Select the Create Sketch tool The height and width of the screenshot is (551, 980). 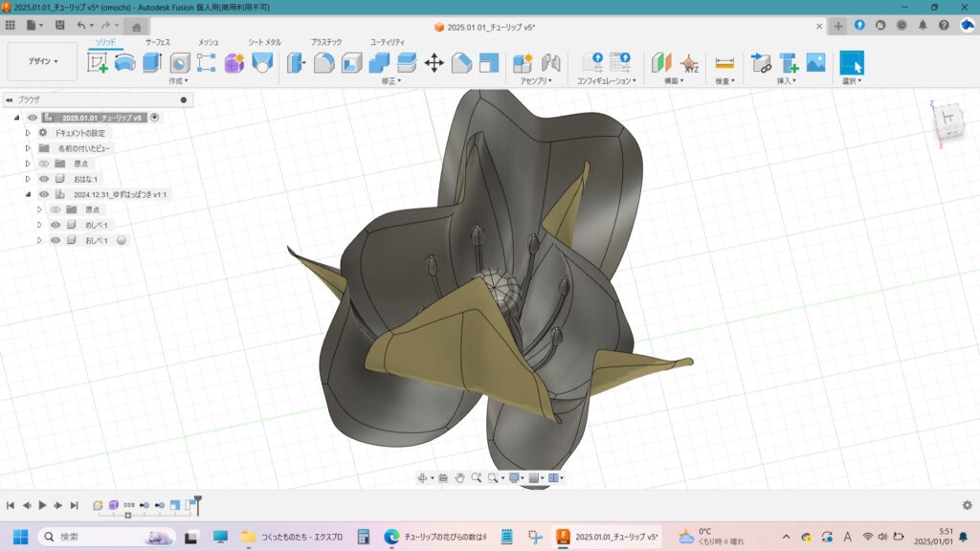coord(98,63)
